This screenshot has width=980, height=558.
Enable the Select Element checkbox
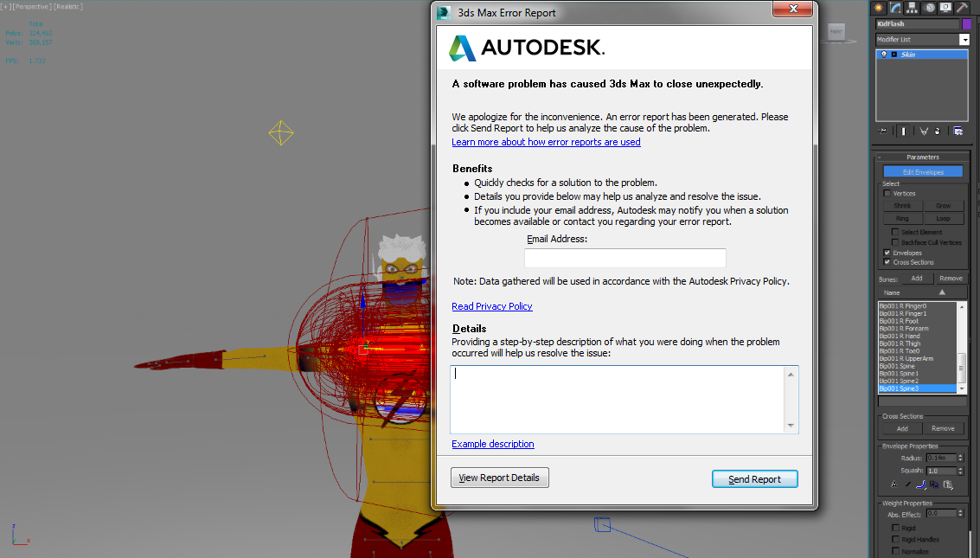pos(895,232)
